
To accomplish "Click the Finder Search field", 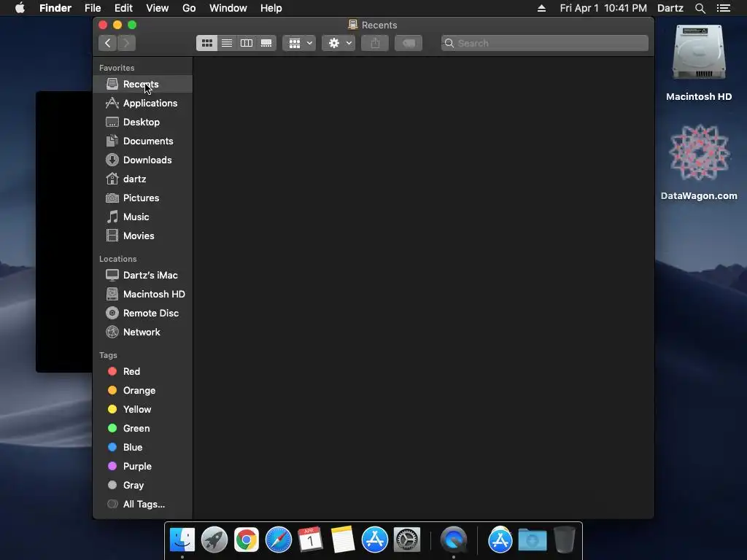I will point(544,43).
